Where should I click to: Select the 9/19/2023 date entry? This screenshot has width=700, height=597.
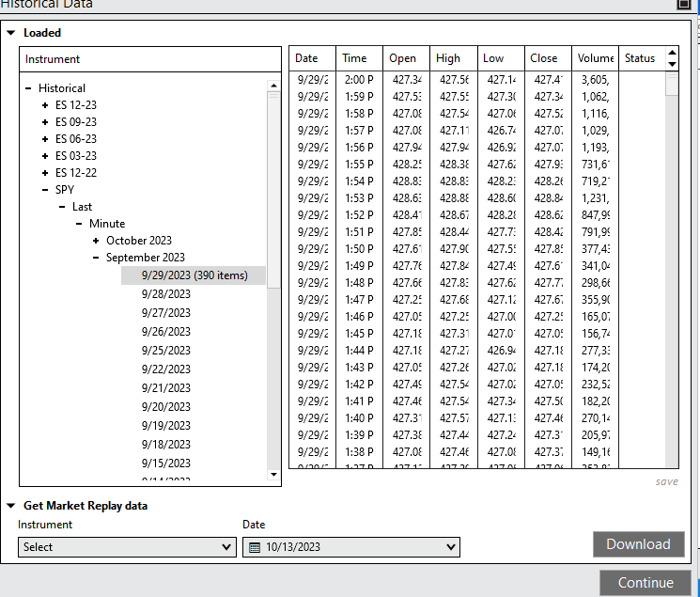coord(166,425)
